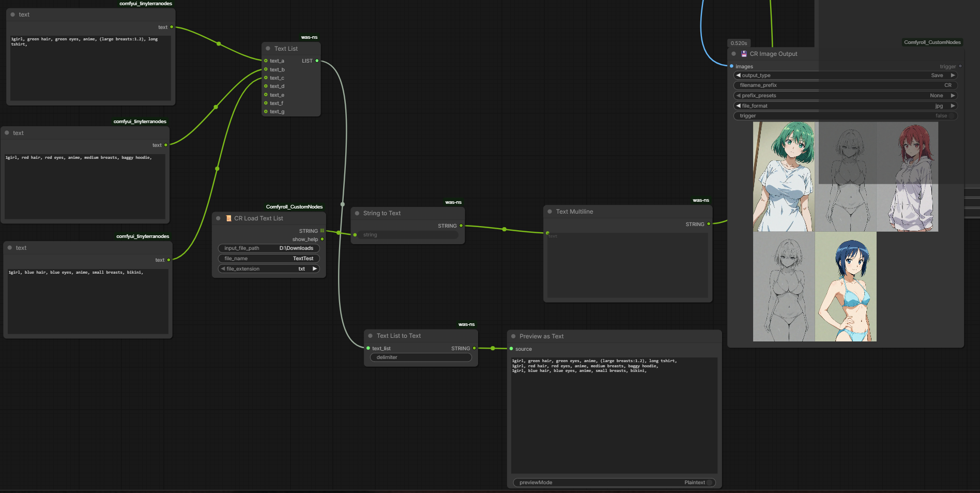Click the Preview as Text output area

tap(614, 415)
